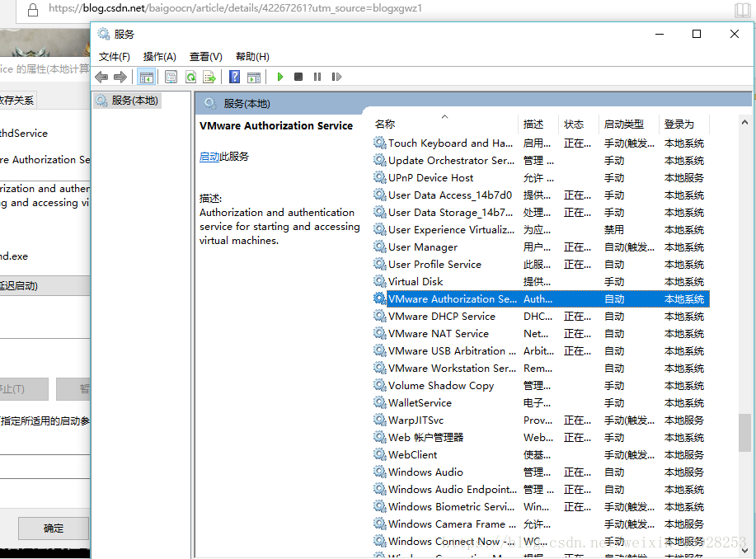Open the Properties toolbar icon
The image size is (756, 559).
point(171,77)
